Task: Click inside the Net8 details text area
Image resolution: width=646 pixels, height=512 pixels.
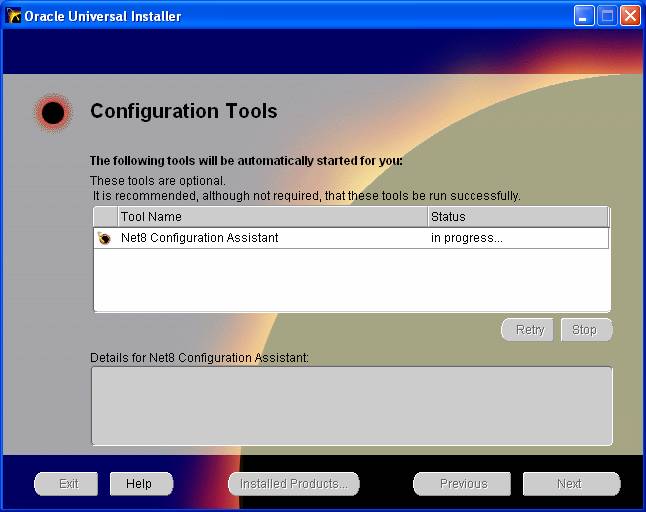Action: [x=352, y=406]
